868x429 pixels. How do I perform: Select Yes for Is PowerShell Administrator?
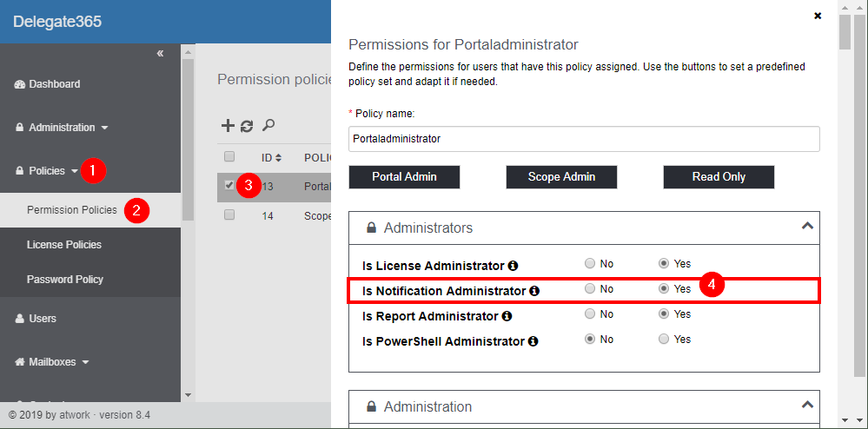(665, 340)
